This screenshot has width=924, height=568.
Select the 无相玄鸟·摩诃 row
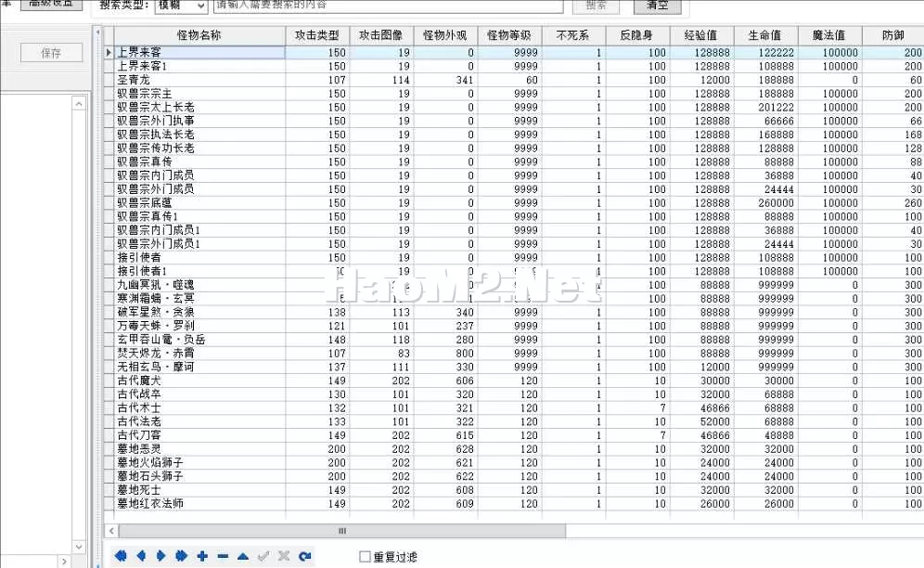514,367
